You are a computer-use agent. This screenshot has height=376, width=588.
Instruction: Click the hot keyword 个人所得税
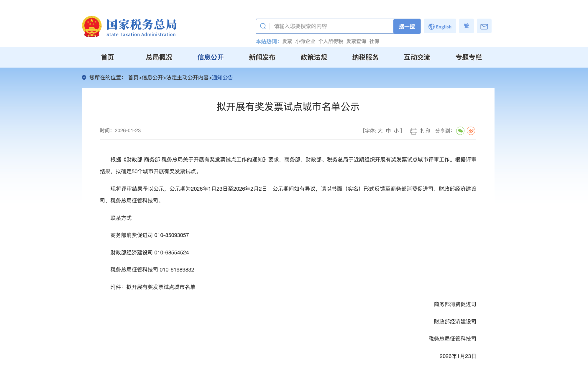331,41
